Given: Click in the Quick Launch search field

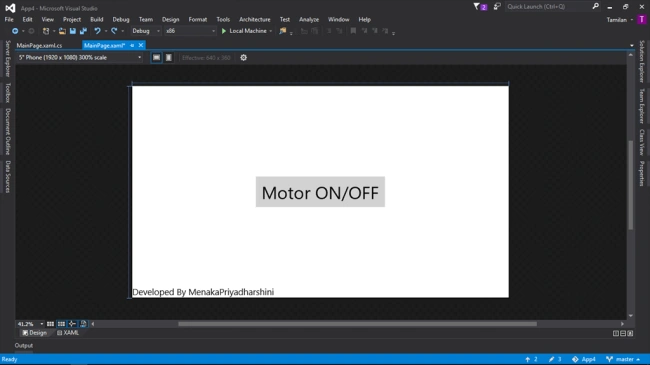Looking at the screenshot, I should 548,7.
